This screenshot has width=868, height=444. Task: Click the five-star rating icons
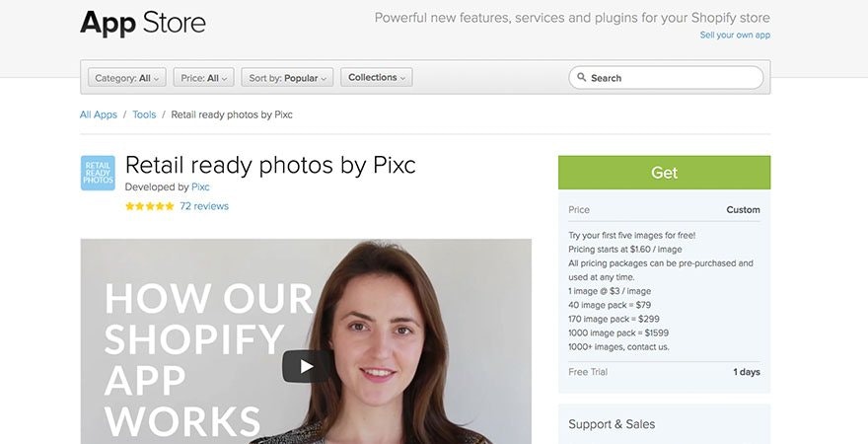point(150,206)
